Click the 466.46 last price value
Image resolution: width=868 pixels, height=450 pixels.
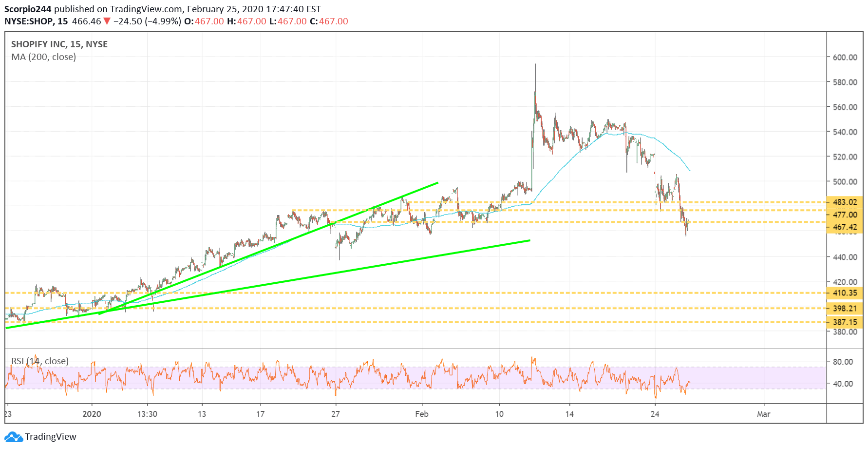86,21
